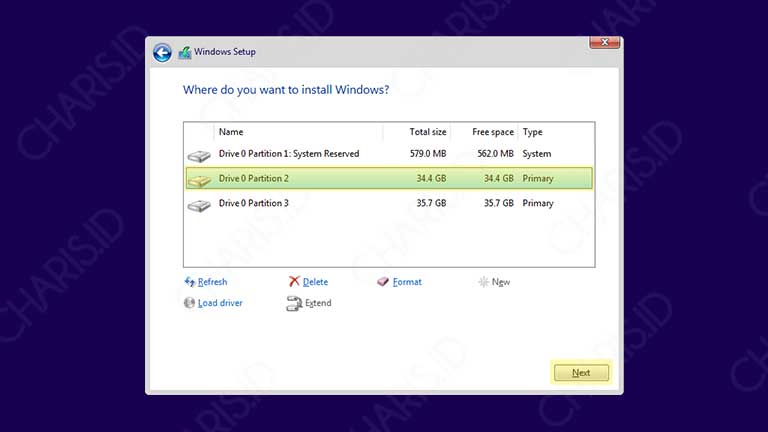Click the Extend partition icon
The width and height of the screenshot is (768, 432).
coord(294,303)
